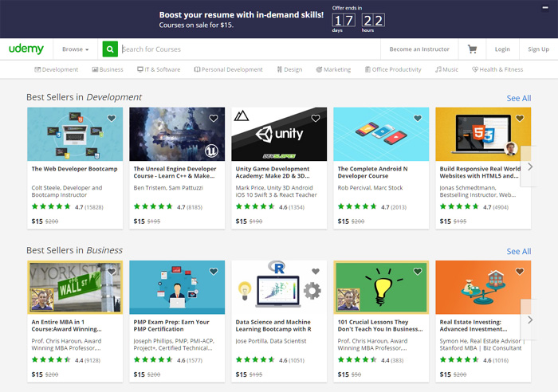
Task: Click title Data Science and Machine Learning Bootcamp
Action: coord(273,326)
